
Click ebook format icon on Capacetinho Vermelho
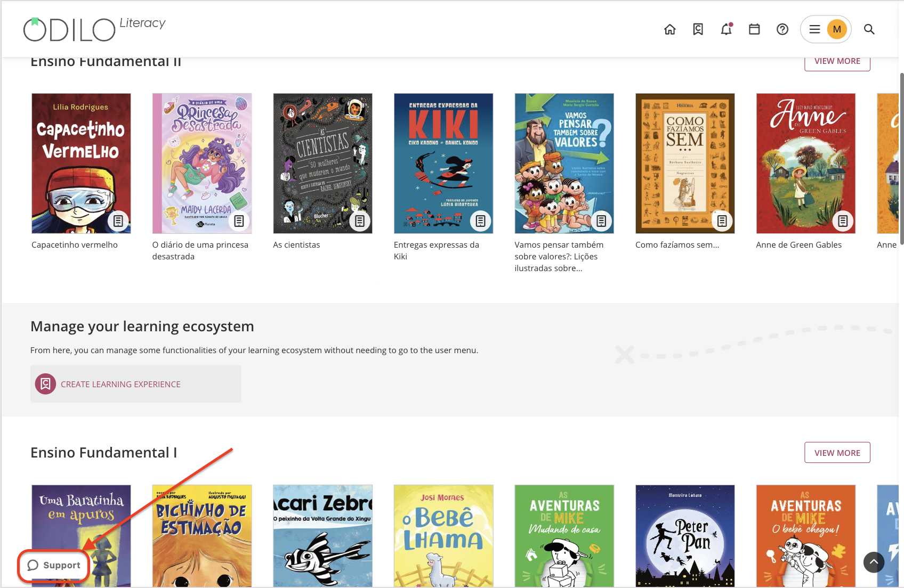click(118, 220)
